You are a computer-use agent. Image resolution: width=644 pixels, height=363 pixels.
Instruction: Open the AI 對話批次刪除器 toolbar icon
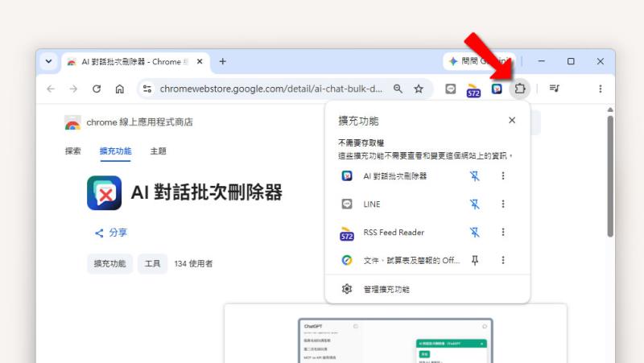coord(497,89)
